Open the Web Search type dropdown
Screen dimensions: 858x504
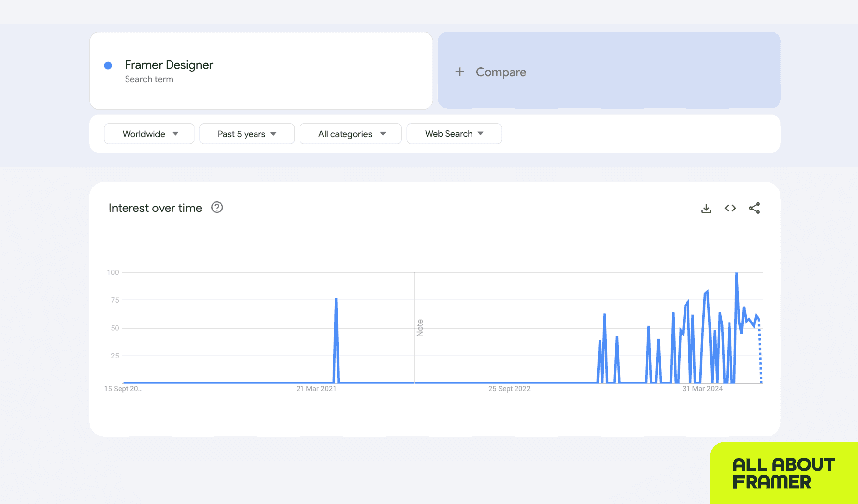coord(454,134)
